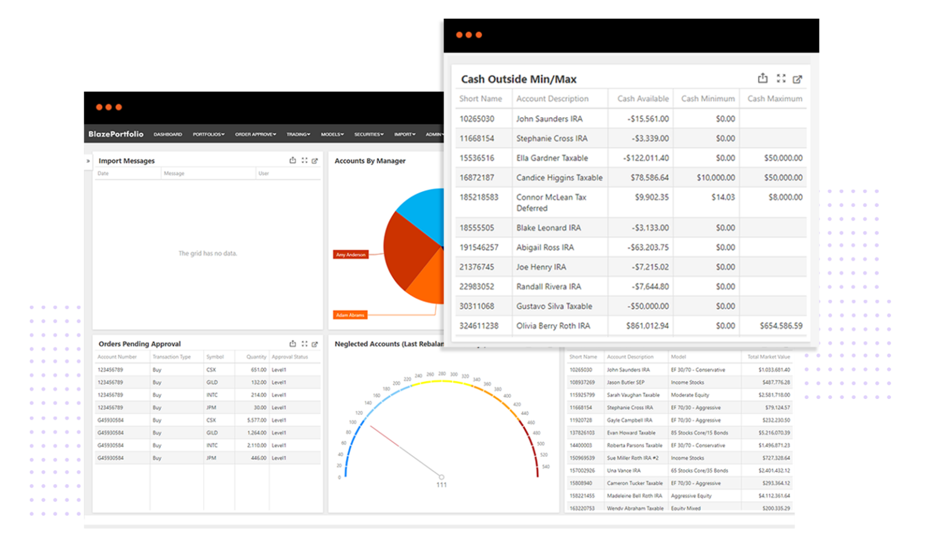Open Cash Outside Min/Max in new window

click(798, 78)
